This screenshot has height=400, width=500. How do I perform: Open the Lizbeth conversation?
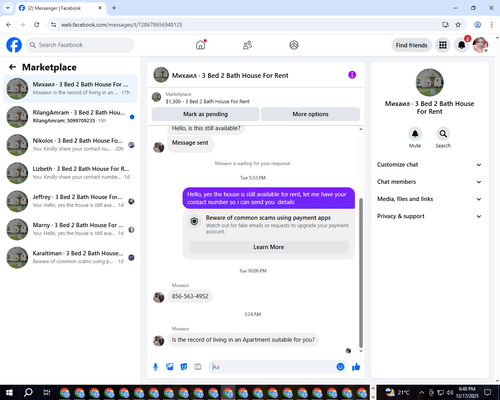click(70, 173)
